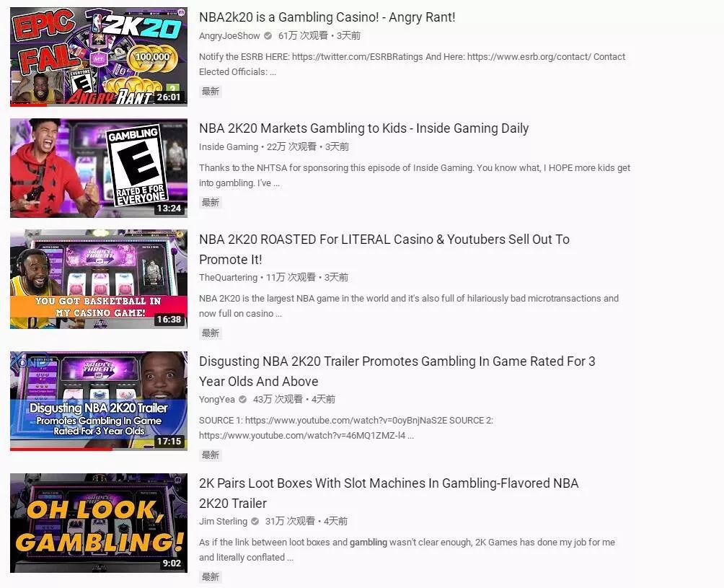Click verified checkmark next to Jim Sterling
The image size is (724, 588).
pyautogui.click(x=255, y=521)
